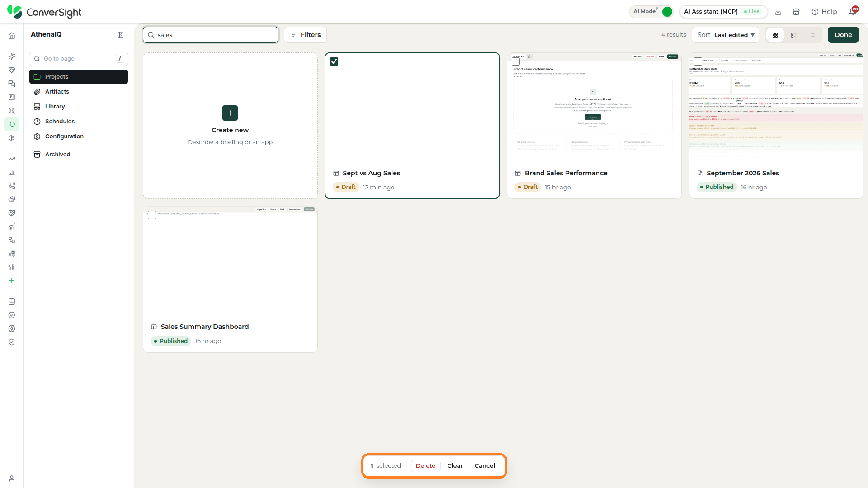Click the green Create new plus icon
Image resolution: width=868 pixels, height=488 pixels.
pos(230,113)
